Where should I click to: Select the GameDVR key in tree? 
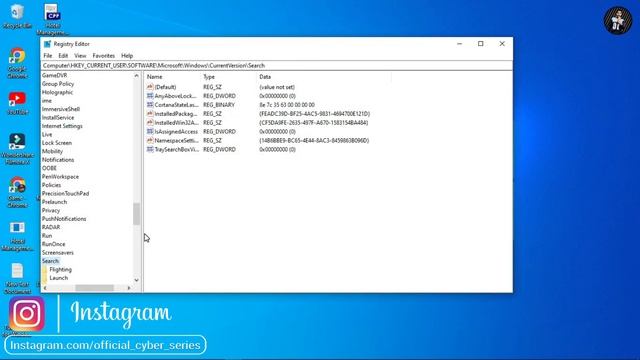(54, 76)
